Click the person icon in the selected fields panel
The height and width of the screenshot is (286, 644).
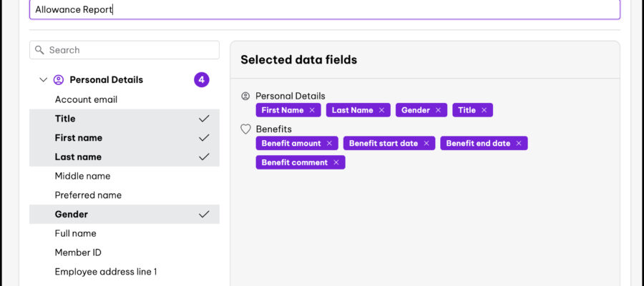pos(245,96)
